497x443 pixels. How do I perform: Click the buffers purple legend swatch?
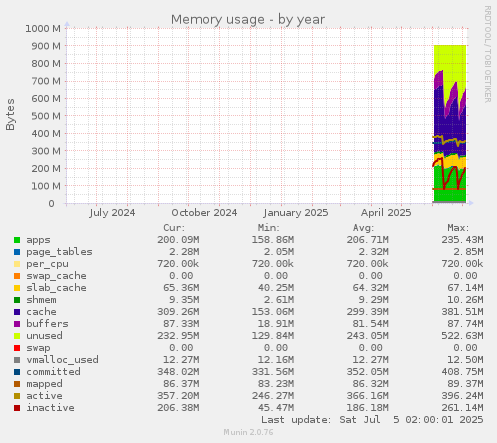coord(17,324)
